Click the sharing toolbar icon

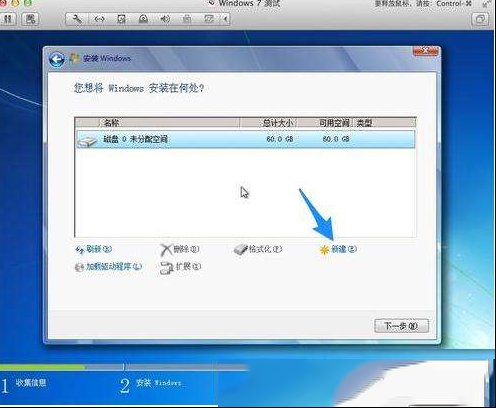[209, 19]
